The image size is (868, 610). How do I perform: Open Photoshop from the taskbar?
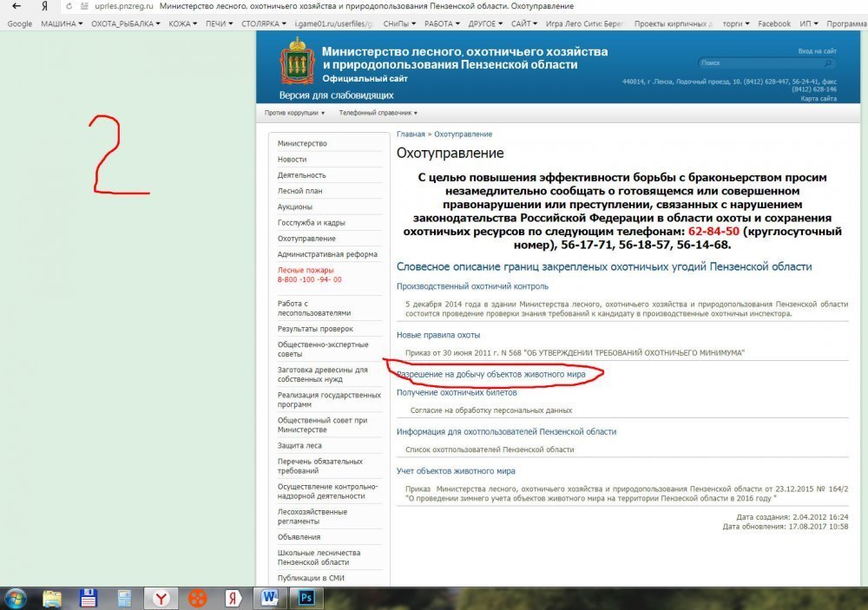point(306,597)
